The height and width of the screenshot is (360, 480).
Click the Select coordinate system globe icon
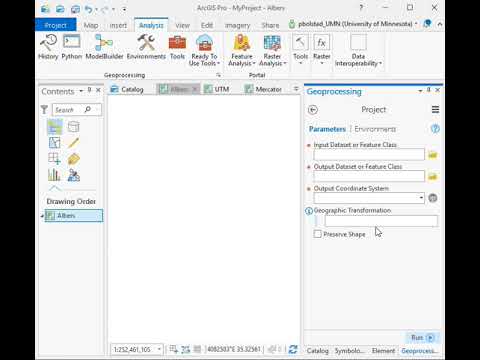[x=433, y=198]
